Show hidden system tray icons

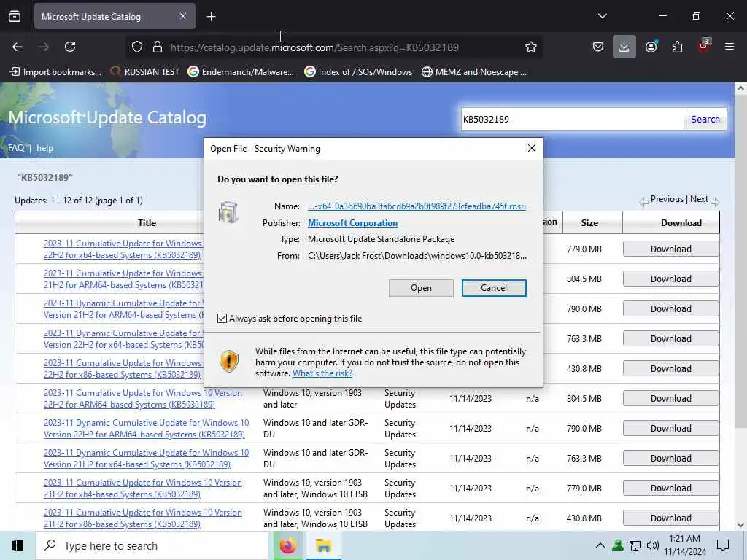600,545
